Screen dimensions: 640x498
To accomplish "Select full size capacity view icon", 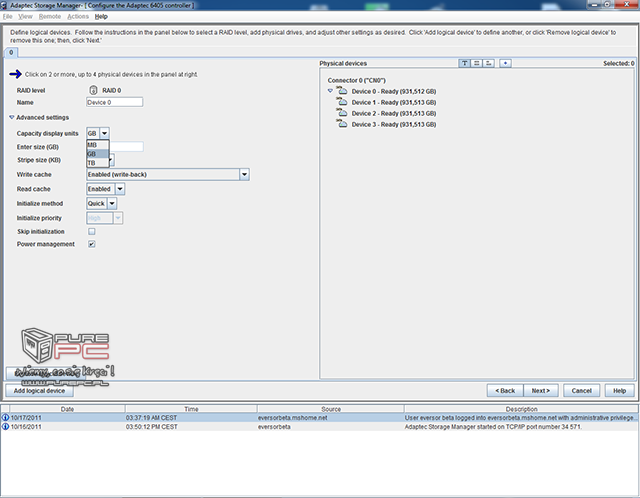I will (x=476, y=63).
